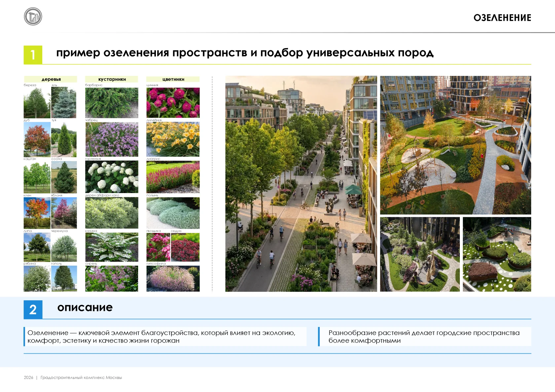The width and height of the screenshot is (555, 392).
Task: Open the дуб red tree thumbnail
Action: point(37,140)
